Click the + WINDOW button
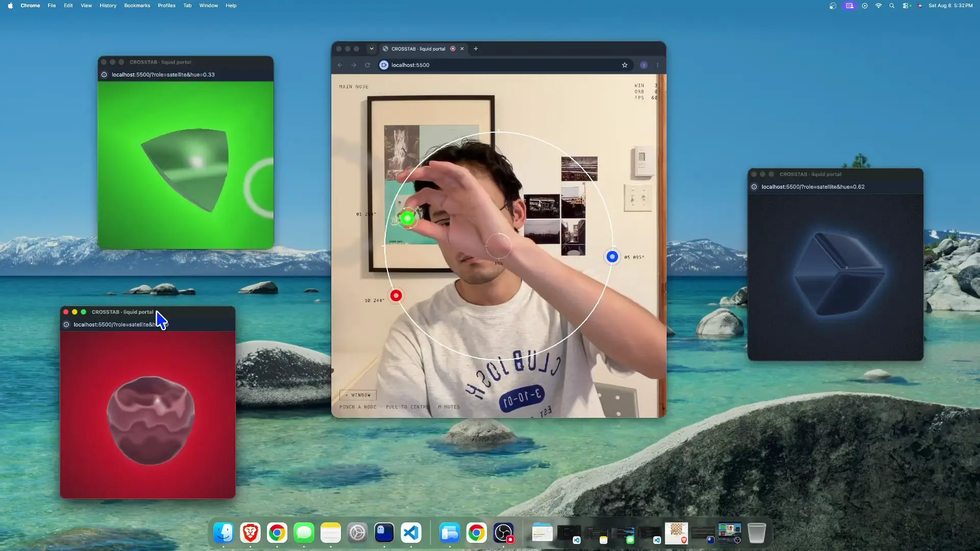The height and width of the screenshot is (551, 980). click(x=358, y=395)
